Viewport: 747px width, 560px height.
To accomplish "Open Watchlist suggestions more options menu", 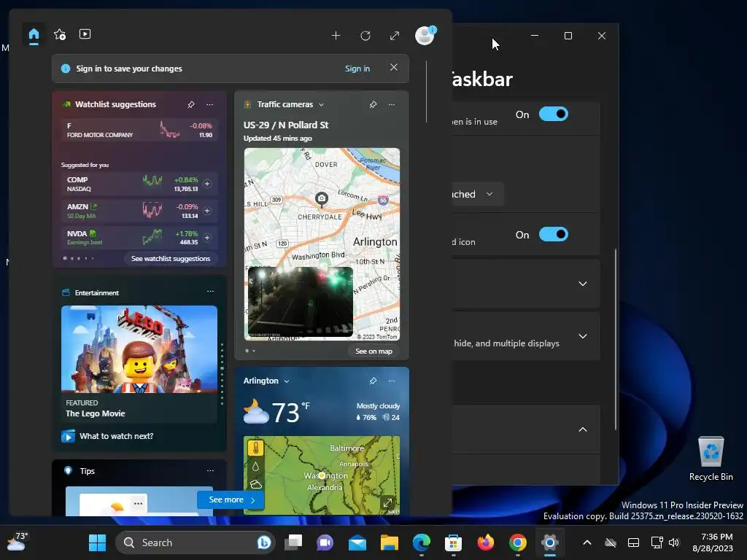I will pyautogui.click(x=209, y=104).
